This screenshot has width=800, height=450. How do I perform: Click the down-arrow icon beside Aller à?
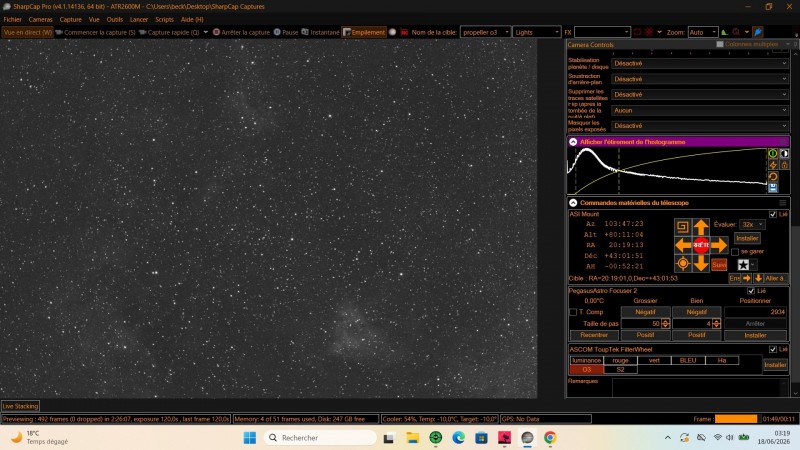click(x=758, y=278)
